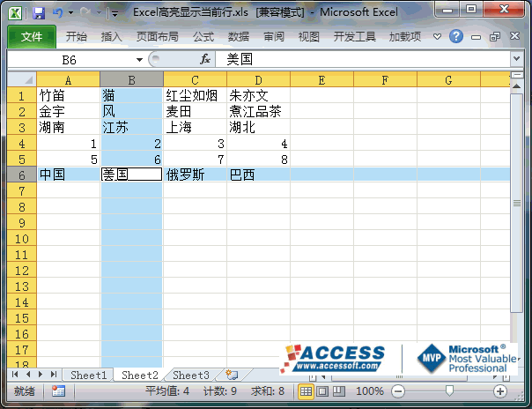The height and width of the screenshot is (409, 532).
Task: Open the 公式 ribbon tab
Action: coord(203,36)
